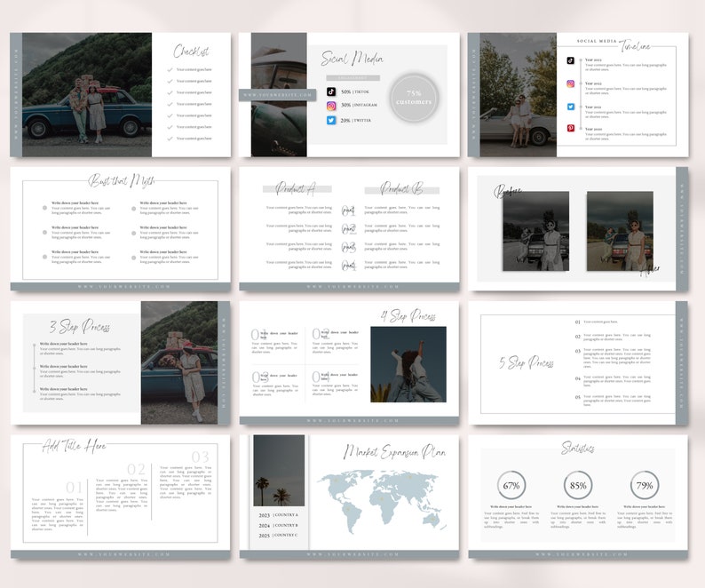Click the 'Market Expansion Plan' title

(x=395, y=452)
